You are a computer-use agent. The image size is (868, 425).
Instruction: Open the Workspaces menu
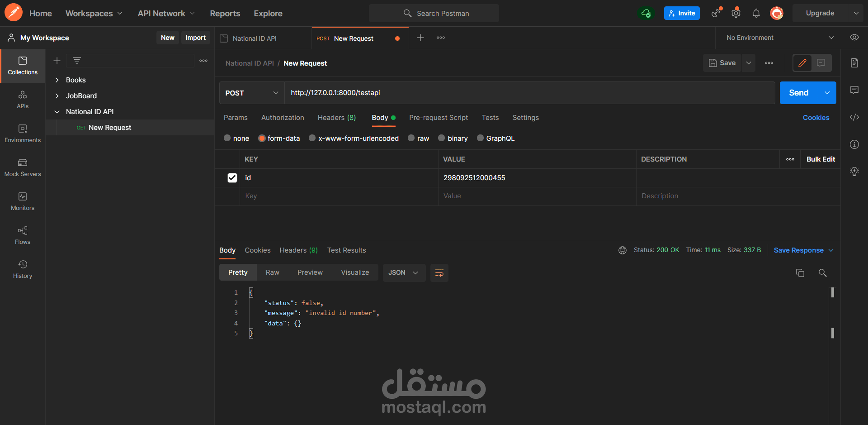[94, 13]
